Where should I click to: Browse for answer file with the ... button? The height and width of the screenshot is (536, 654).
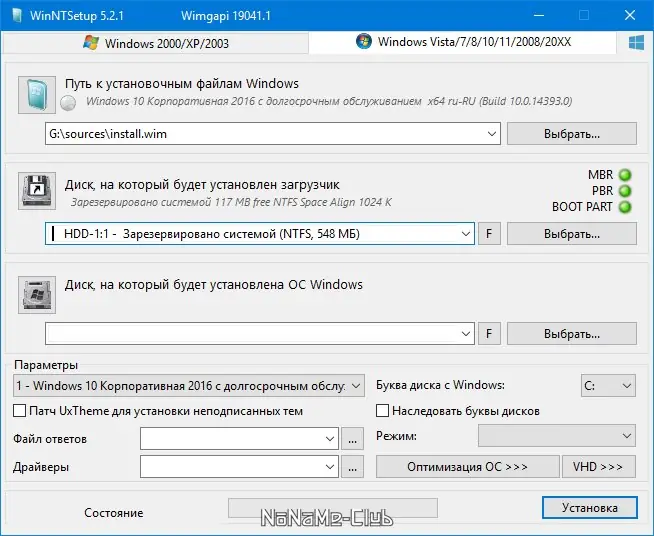352,439
